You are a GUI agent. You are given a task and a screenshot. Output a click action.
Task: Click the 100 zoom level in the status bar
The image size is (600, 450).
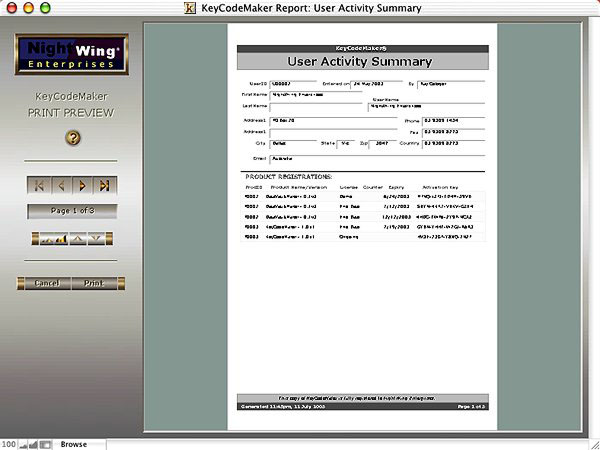click(8, 444)
